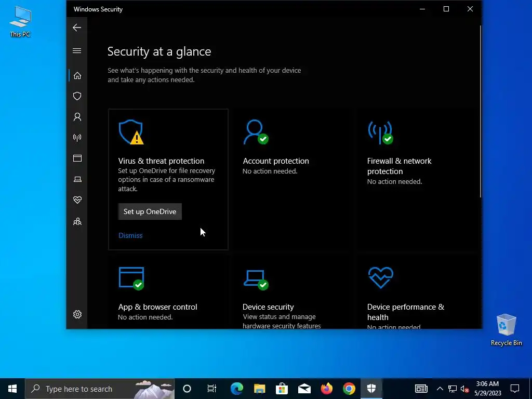The image size is (532, 399).
Task: Click the taskbar search box
Action: 100,389
